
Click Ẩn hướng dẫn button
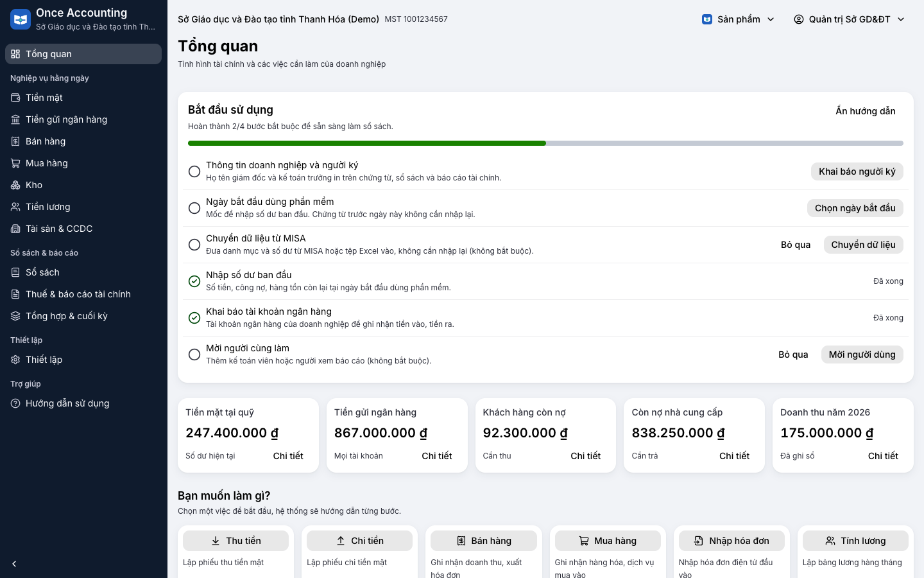pos(866,111)
